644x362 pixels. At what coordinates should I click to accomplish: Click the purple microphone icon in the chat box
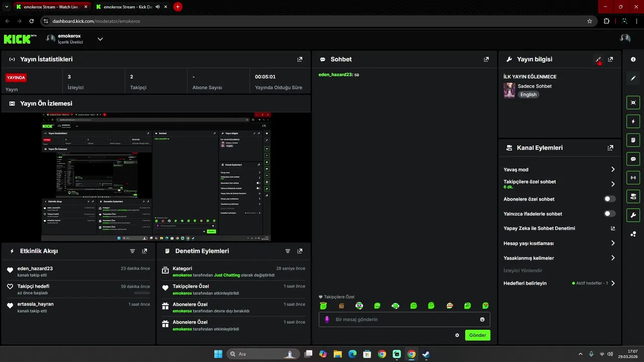point(327,319)
